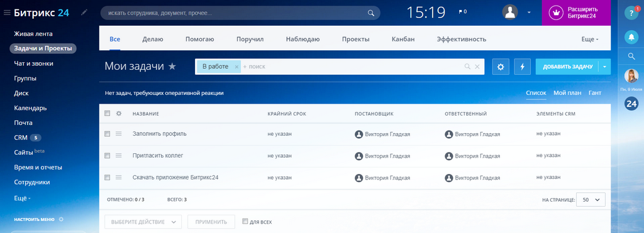Image resolution: width=644 pixels, height=233 pixels.
Task: Open task list settings gear button
Action: pos(500,67)
